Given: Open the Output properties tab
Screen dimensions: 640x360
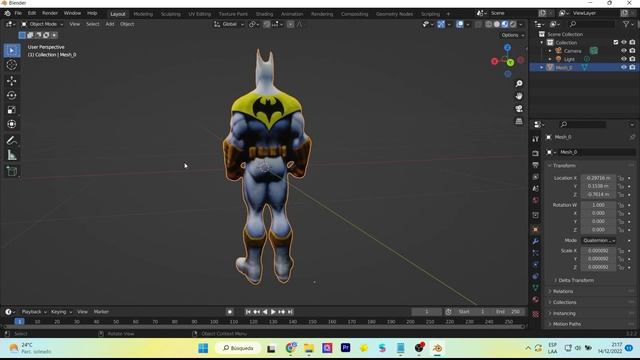Looking at the screenshot, I should 536,165.
